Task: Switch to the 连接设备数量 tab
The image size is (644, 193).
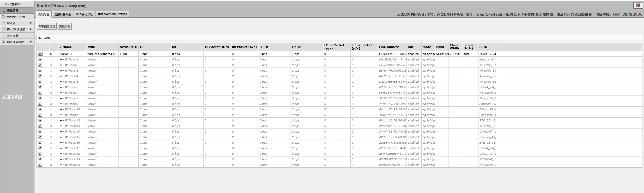Action: coord(63,14)
